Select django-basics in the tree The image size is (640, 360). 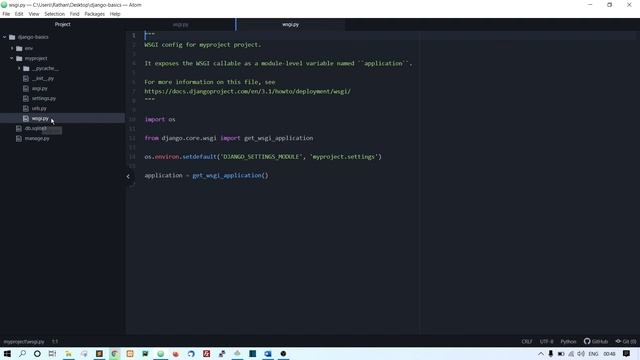33,37
